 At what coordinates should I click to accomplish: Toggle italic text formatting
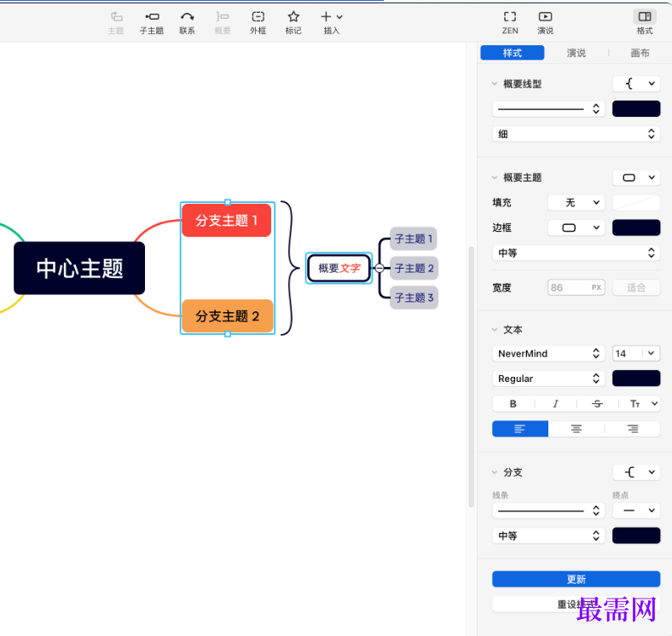tap(555, 404)
